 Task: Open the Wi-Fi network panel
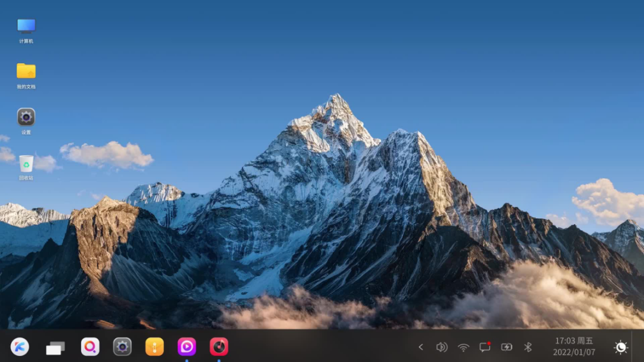coord(463,348)
